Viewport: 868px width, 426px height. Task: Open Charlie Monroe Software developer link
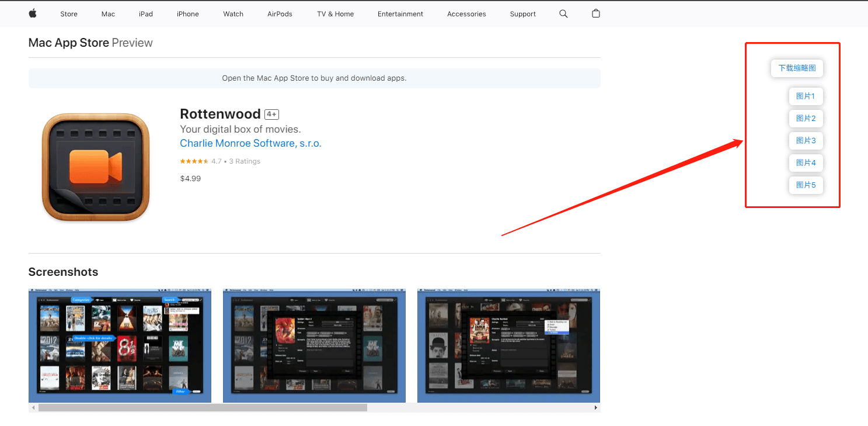point(250,143)
